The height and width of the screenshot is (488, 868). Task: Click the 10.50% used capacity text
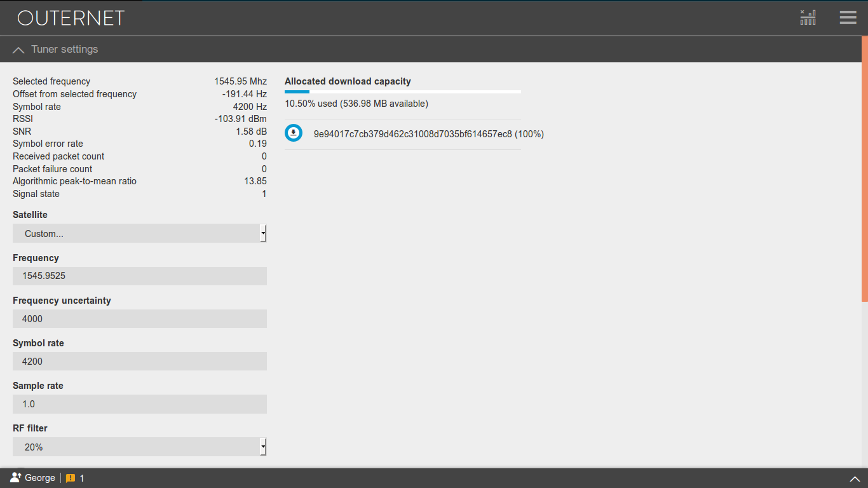(356, 104)
